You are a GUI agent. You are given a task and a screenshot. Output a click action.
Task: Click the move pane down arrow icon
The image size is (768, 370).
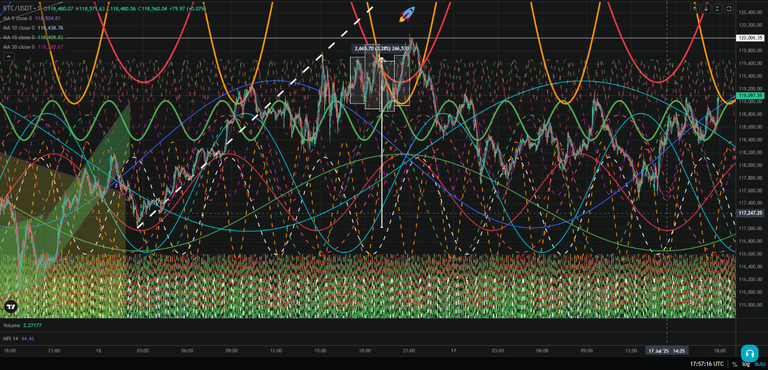tap(706, 8)
